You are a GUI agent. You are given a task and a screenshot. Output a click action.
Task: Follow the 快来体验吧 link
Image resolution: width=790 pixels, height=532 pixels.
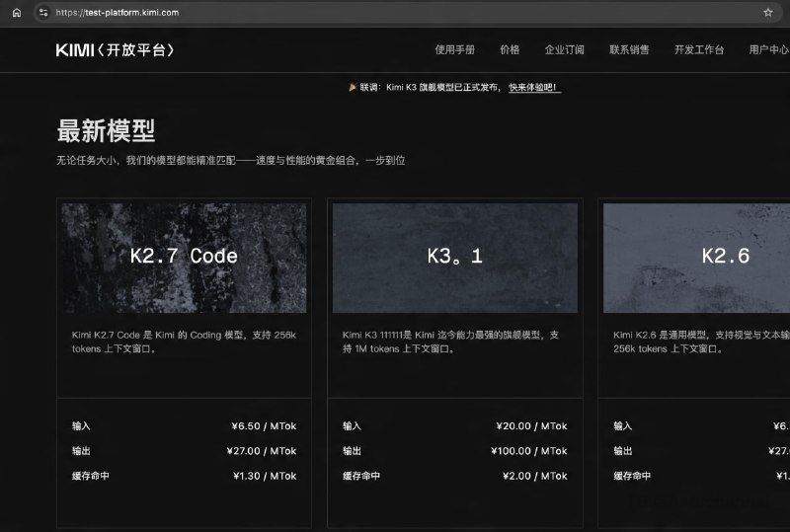point(534,88)
